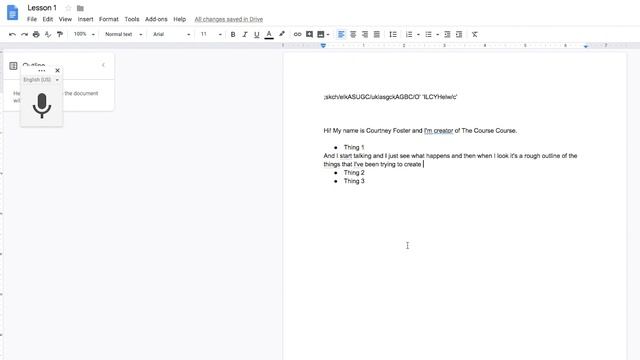Click the Redo arrow in the toolbar
This screenshot has height=360, width=640.
click(24, 35)
